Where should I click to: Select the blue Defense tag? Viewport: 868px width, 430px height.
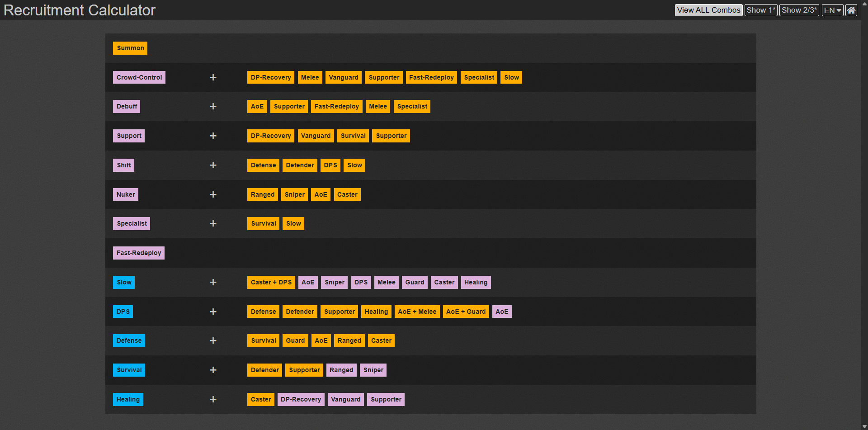[129, 340]
